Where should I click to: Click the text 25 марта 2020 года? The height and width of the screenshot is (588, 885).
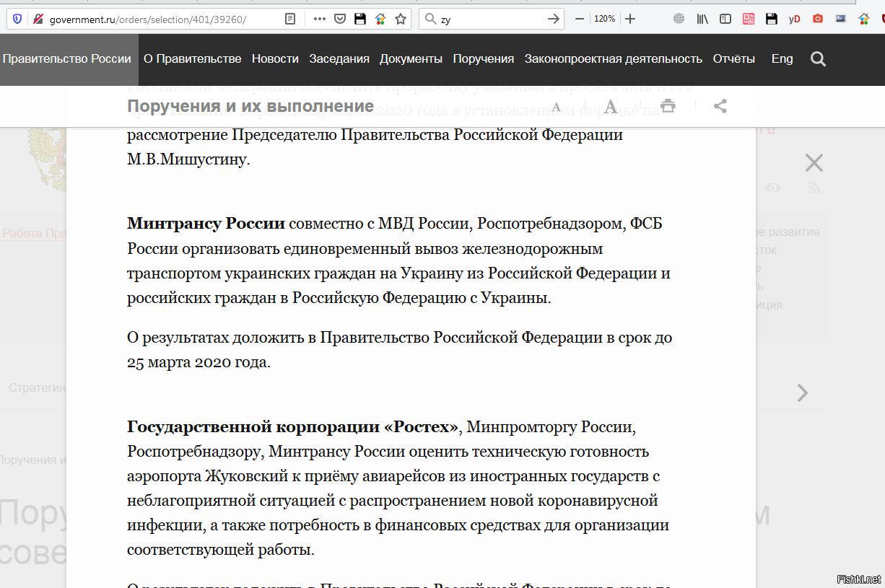[x=199, y=363]
